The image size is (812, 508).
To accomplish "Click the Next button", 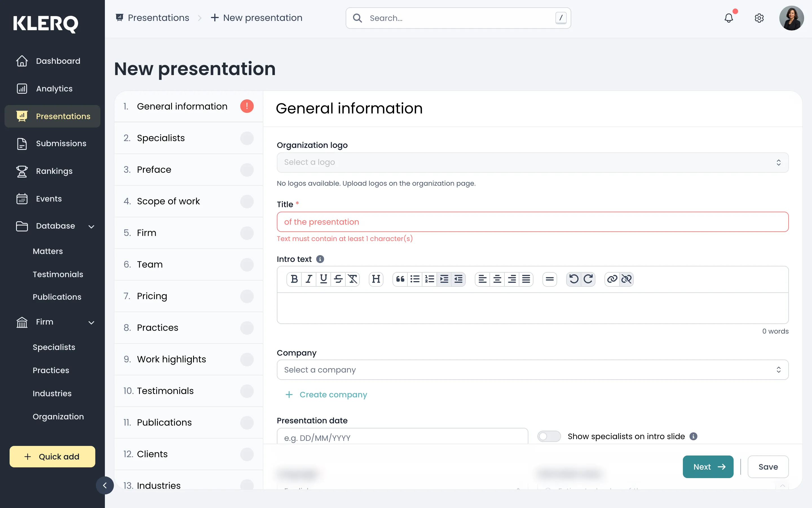I will click(x=708, y=467).
